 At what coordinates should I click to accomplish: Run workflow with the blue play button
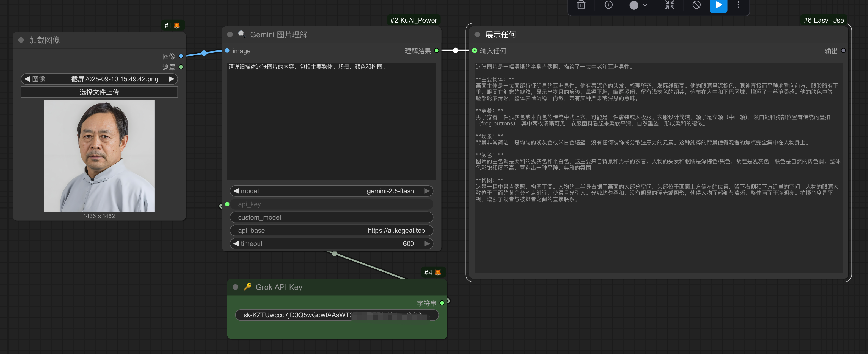pyautogui.click(x=718, y=5)
